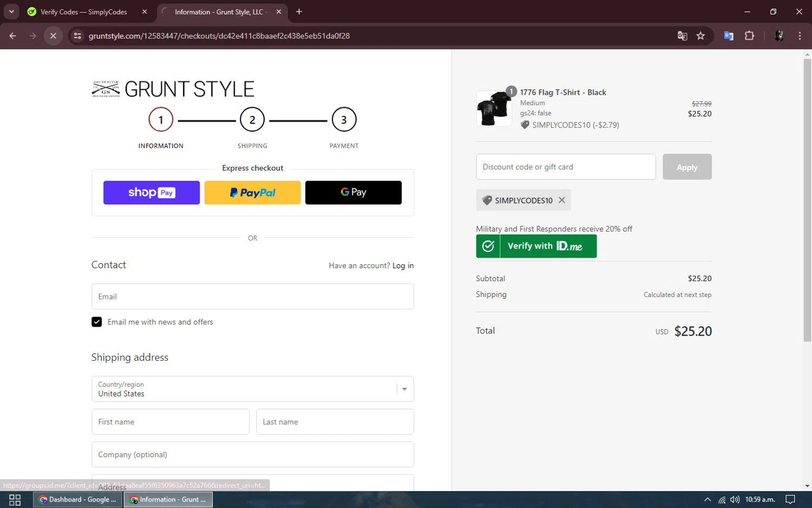Click the ID.me checkmark icon
The image size is (812, 508).
(488, 246)
